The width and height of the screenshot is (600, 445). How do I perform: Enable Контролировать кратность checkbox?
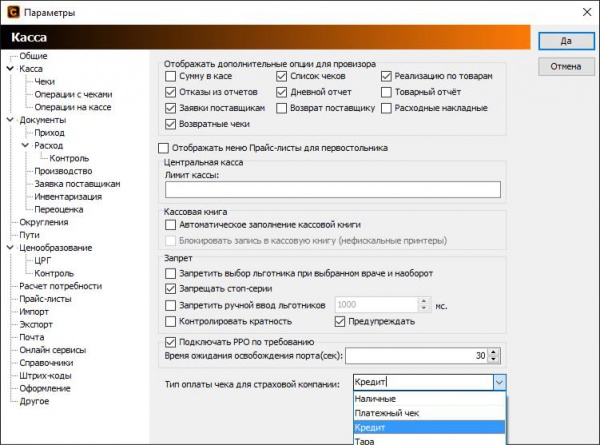171,321
